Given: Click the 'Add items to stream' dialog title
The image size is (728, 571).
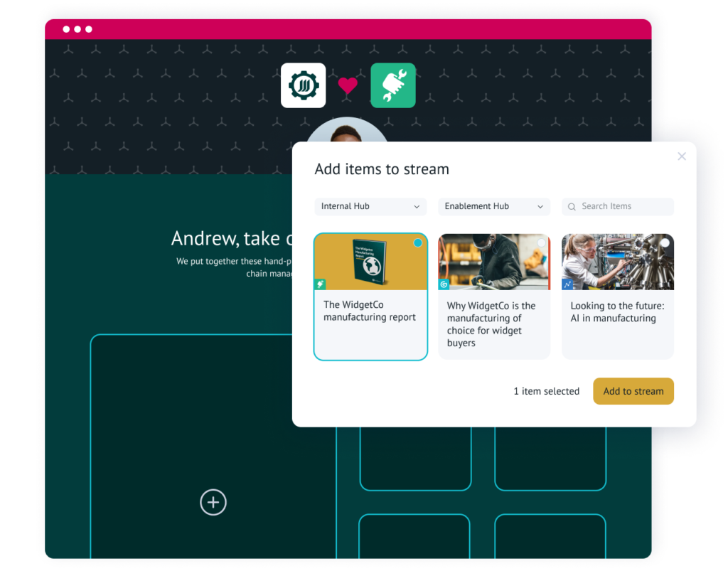Looking at the screenshot, I should tap(382, 169).
